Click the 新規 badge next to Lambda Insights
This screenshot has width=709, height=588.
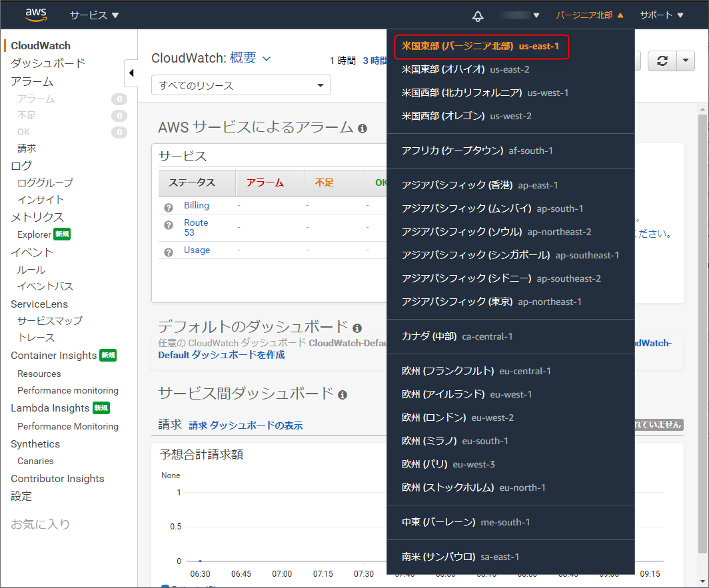click(x=101, y=408)
